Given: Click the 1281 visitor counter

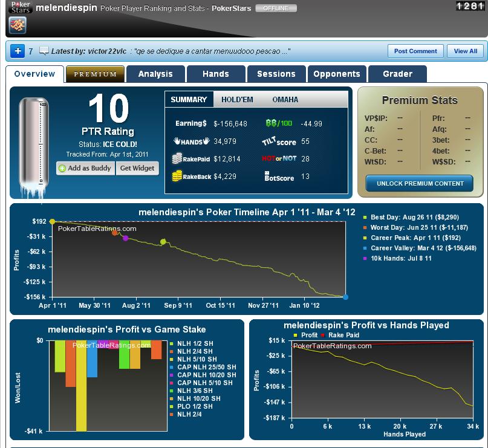Looking at the screenshot, I should [470, 6].
